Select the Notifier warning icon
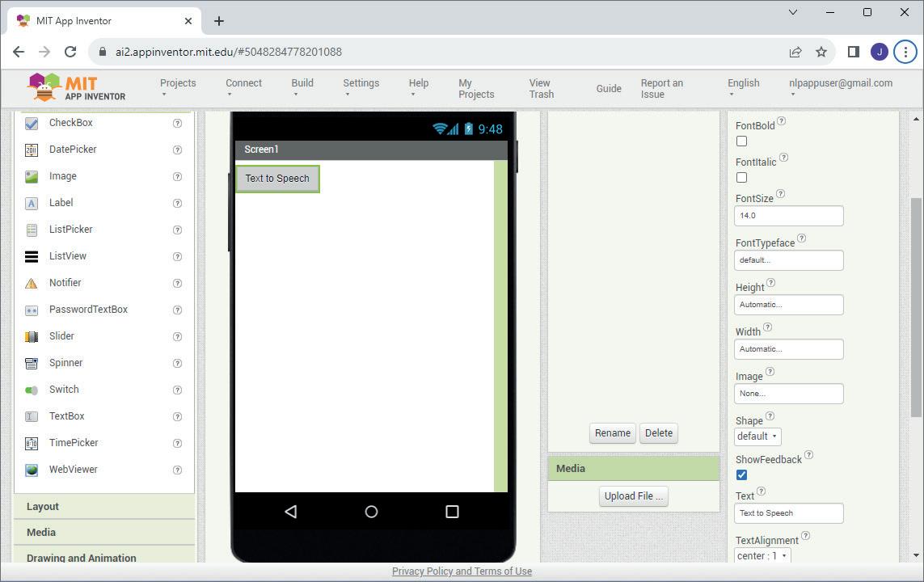Image resolution: width=924 pixels, height=582 pixels. 32,284
